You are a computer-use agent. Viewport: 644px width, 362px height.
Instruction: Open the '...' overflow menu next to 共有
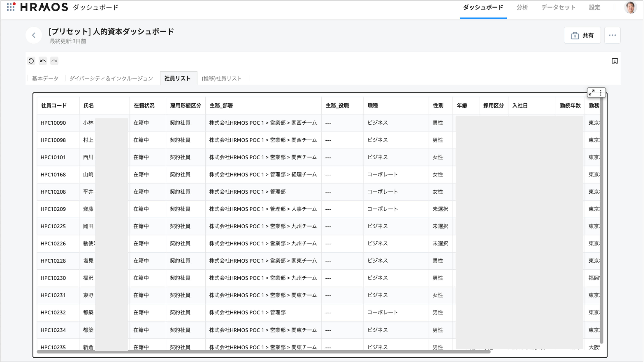[612, 35]
